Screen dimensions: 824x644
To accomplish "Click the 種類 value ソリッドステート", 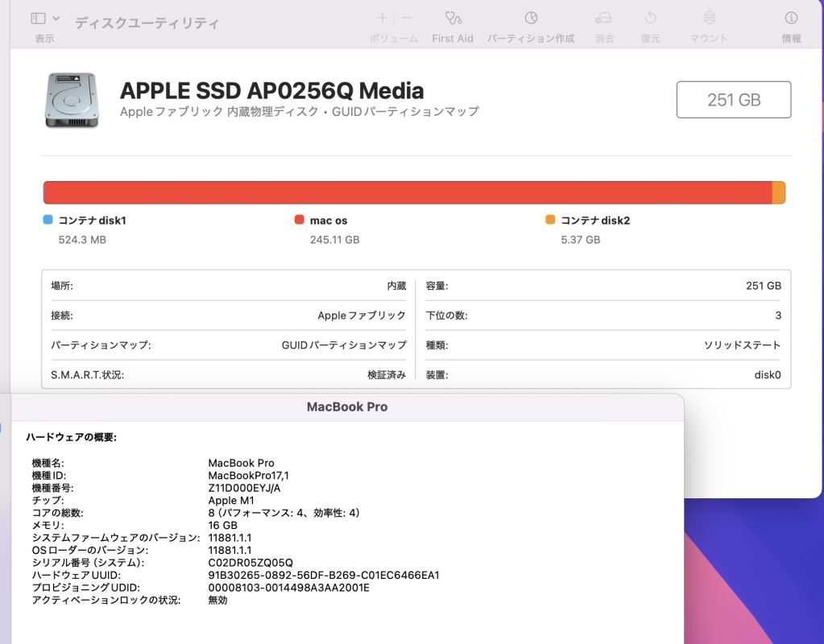I will [743, 345].
